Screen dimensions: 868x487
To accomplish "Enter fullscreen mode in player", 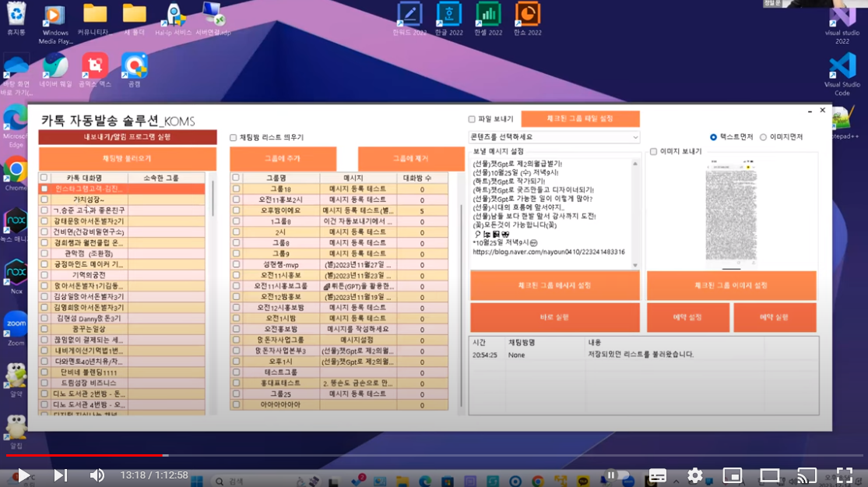I will click(x=844, y=475).
